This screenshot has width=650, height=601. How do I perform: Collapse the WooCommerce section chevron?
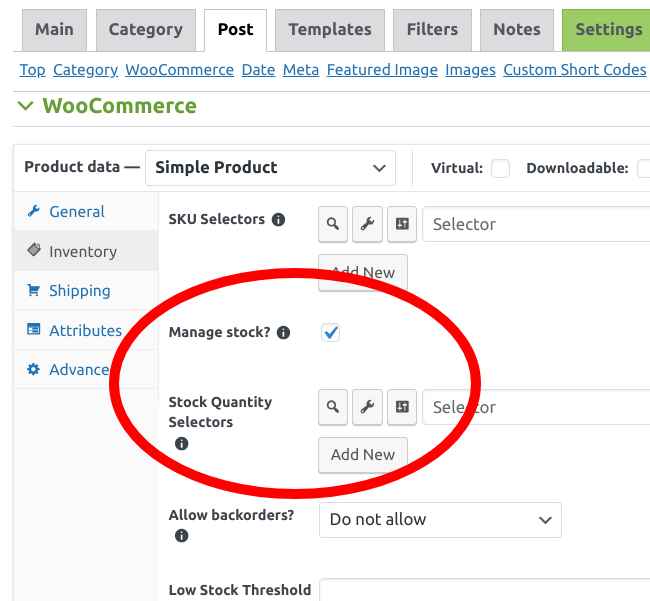click(x=25, y=106)
